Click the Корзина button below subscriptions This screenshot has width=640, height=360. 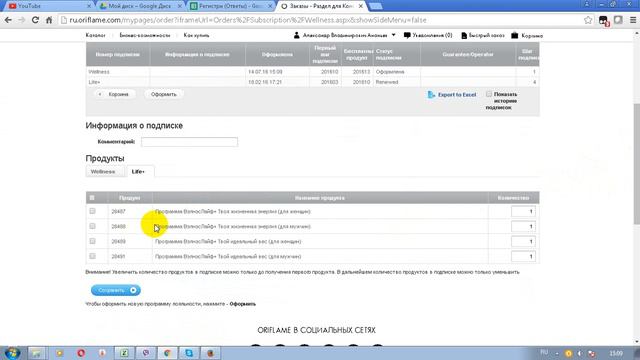(x=114, y=94)
